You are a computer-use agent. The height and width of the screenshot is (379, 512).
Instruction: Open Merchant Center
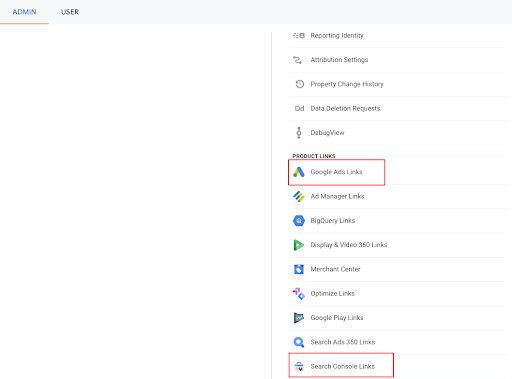click(x=335, y=269)
